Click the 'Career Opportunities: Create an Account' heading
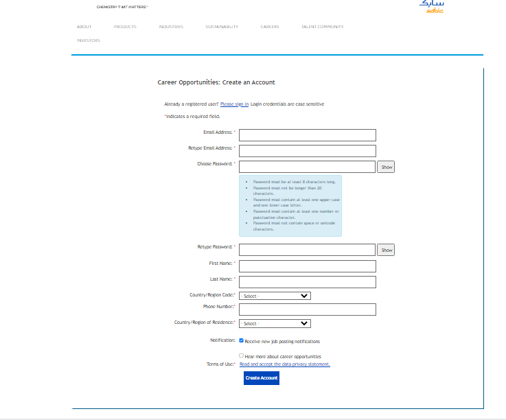 coord(216,82)
